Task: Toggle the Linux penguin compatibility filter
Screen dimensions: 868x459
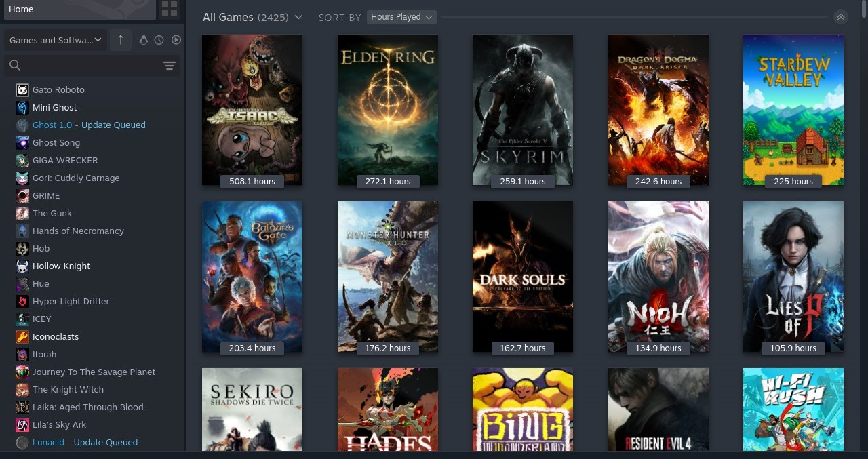Action: [x=143, y=40]
